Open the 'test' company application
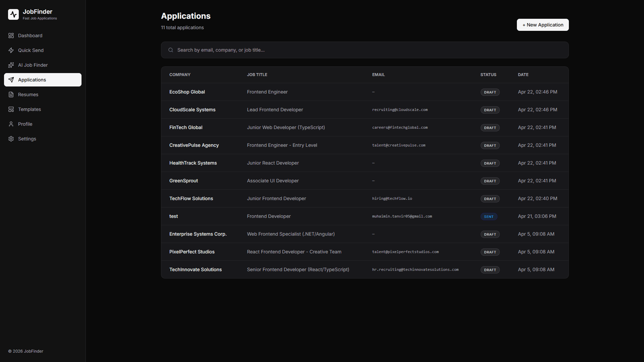The width and height of the screenshot is (644, 362). 365,216
